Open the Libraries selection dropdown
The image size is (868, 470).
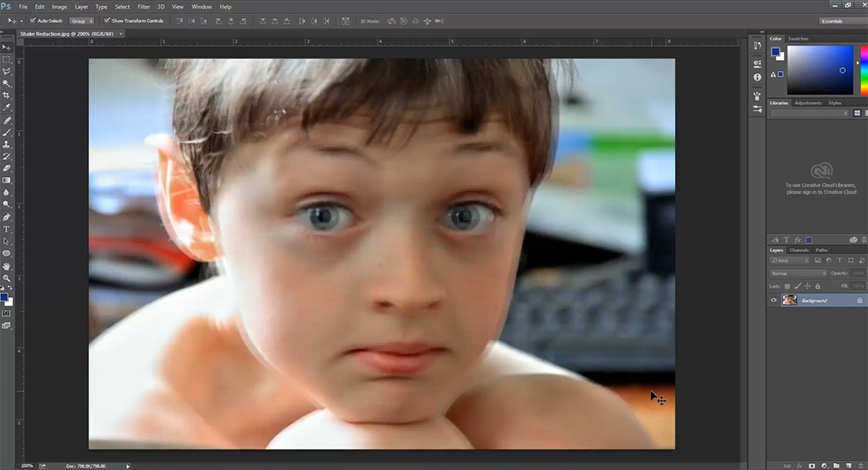810,113
